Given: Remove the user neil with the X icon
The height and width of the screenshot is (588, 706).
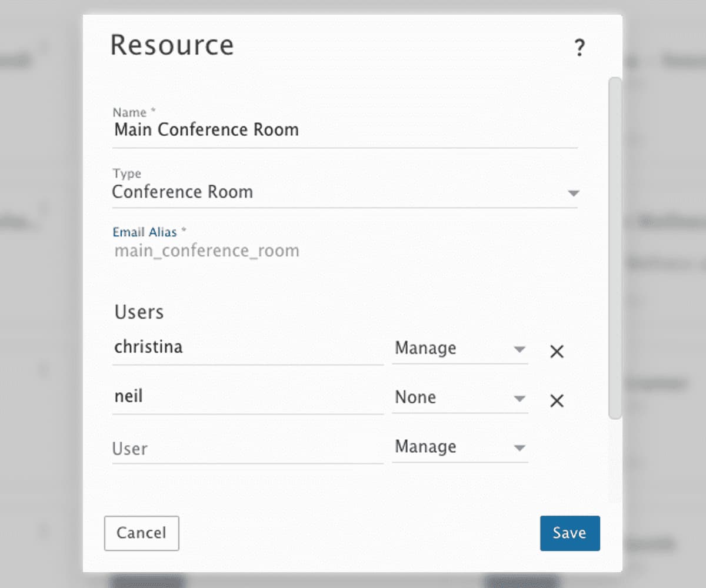Looking at the screenshot, I should [x=555, y=400].
